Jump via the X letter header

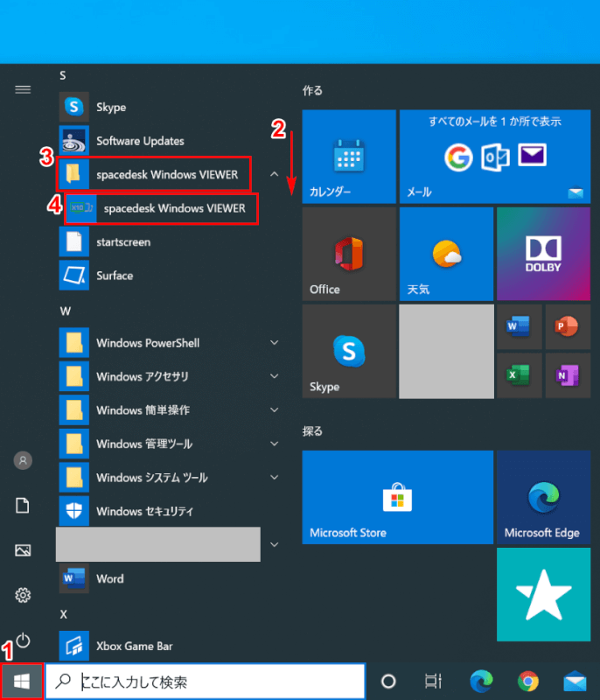(63, 614)
